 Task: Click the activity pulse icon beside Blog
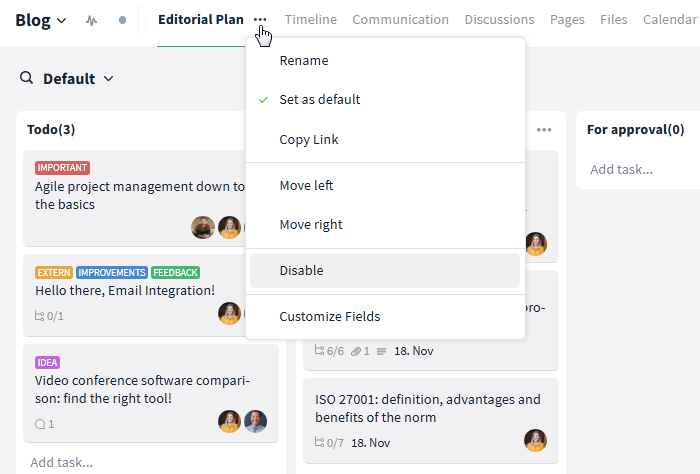(92, 21)
